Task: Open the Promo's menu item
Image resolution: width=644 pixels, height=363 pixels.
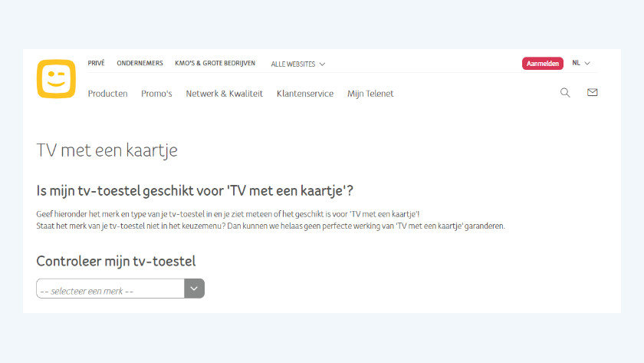Action: click(x=156, y=94)
